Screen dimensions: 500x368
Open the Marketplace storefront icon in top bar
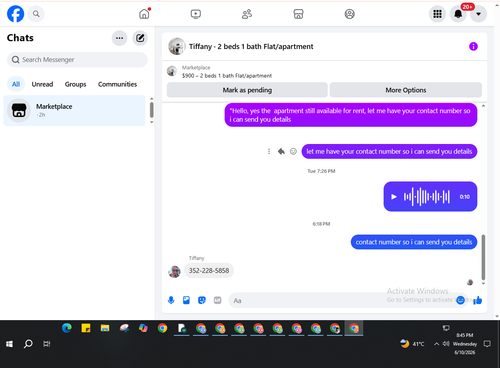[298, 14]
